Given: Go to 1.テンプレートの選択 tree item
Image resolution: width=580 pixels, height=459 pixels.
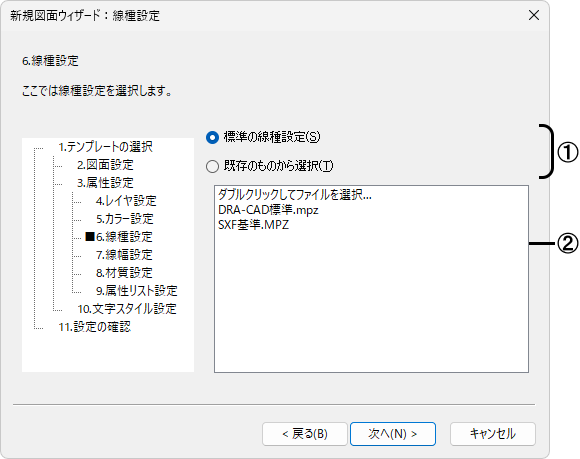Looking at the screenshot, I should coord(105,147).
